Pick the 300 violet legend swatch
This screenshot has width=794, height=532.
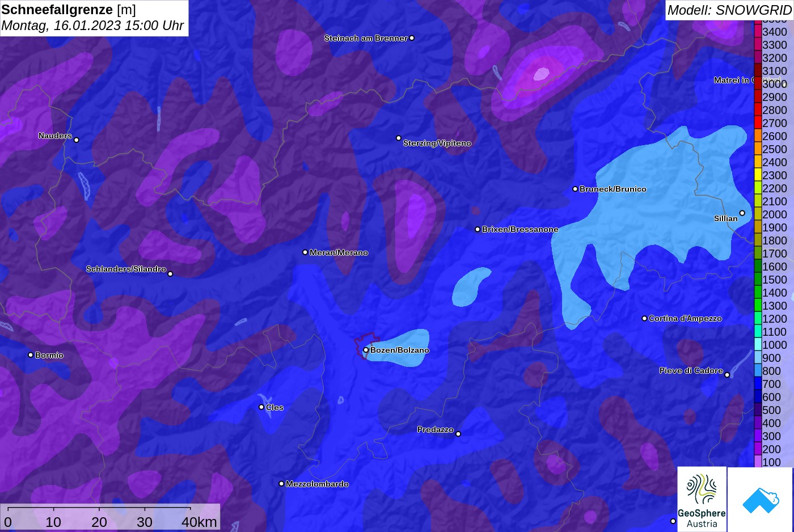point(758,436)
